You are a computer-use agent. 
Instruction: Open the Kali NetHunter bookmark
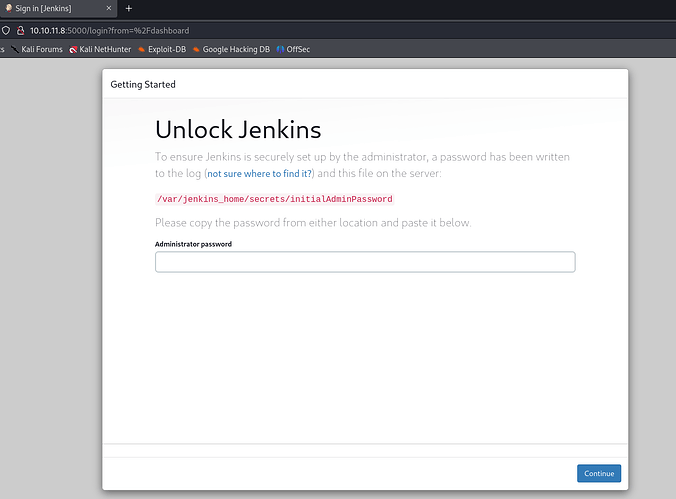tap(100, 49)
